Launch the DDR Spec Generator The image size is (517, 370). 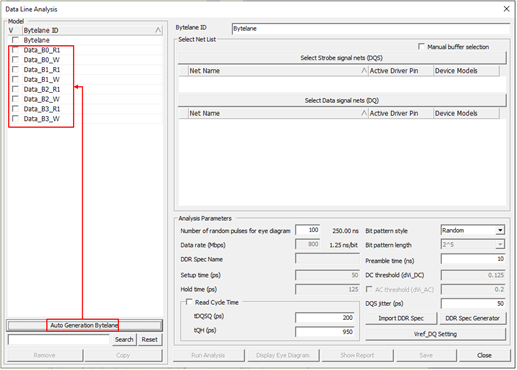(472, 318)
